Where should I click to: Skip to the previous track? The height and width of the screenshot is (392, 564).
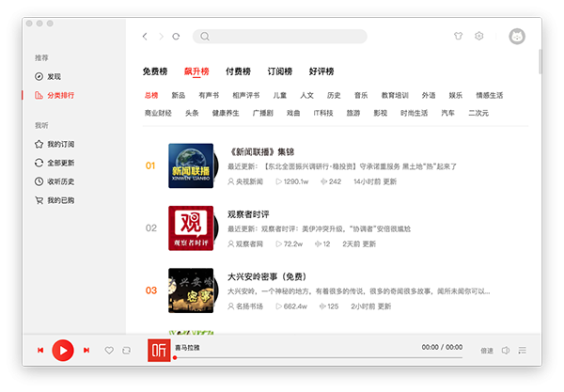[x=40, y=351]
